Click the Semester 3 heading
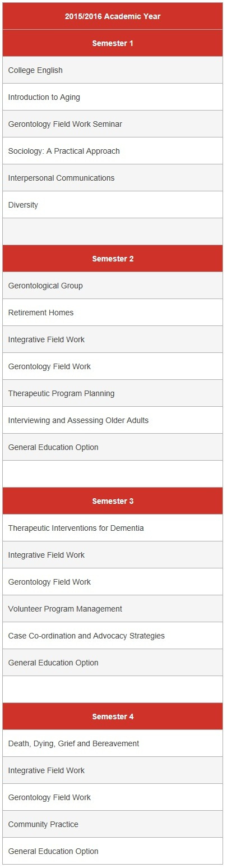This screenshot has width=227, height=868. (113, 501)
